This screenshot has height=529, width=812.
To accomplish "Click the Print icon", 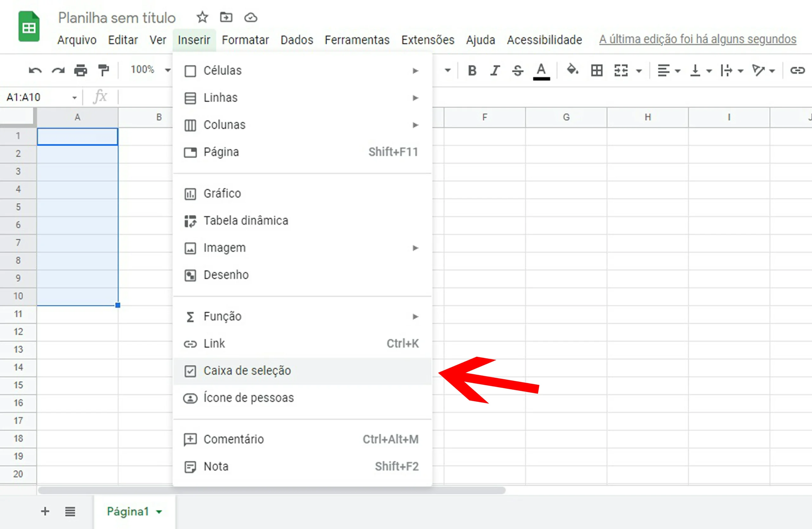I will point(81,71).
